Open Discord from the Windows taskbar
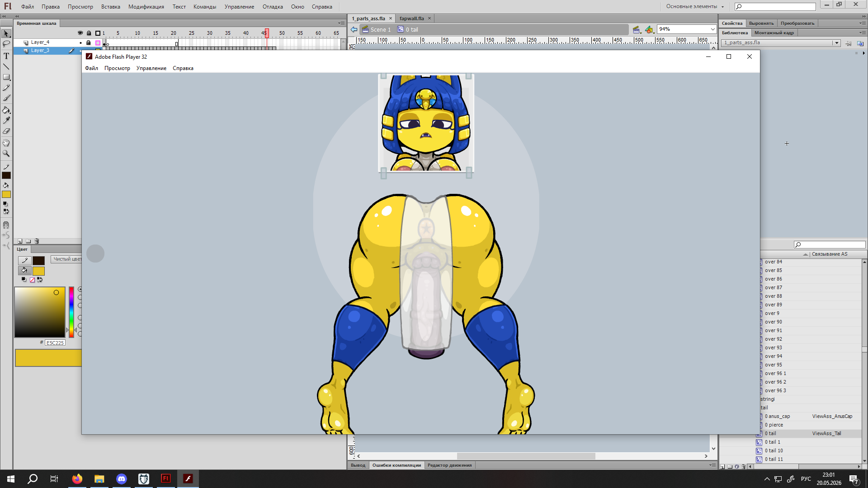 coord(122,479)
